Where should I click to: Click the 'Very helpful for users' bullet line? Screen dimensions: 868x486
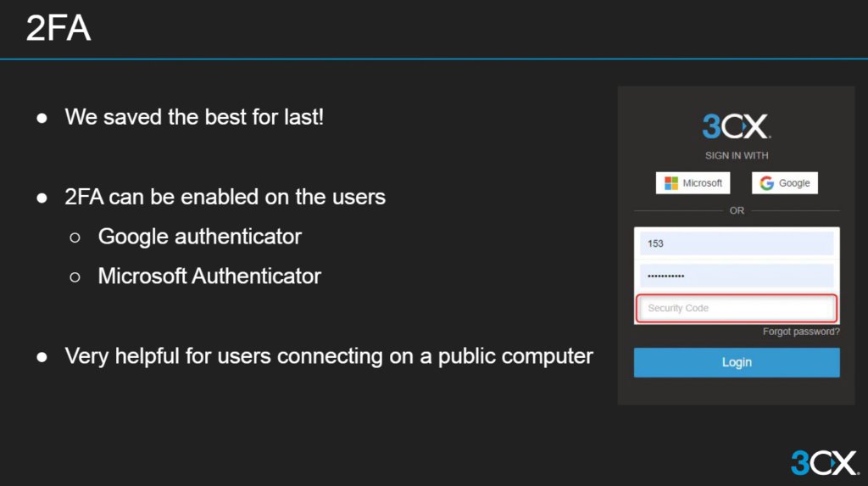(x=328, y=356)
